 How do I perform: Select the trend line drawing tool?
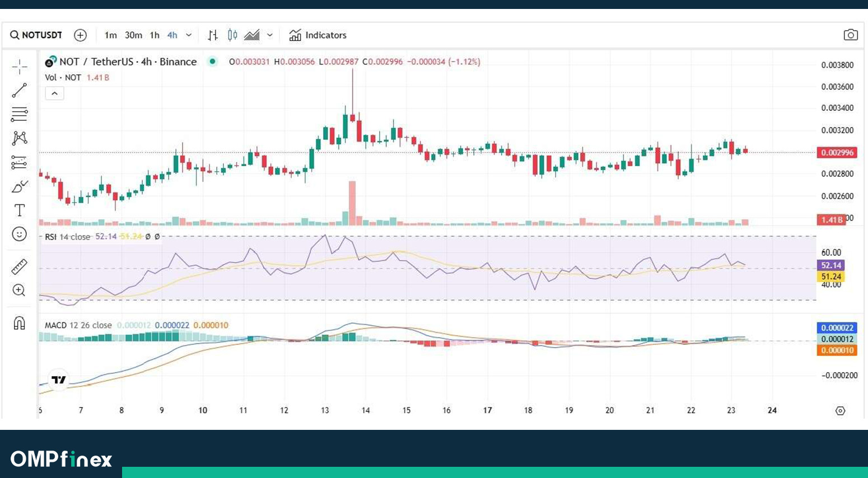tap(20, 90)
